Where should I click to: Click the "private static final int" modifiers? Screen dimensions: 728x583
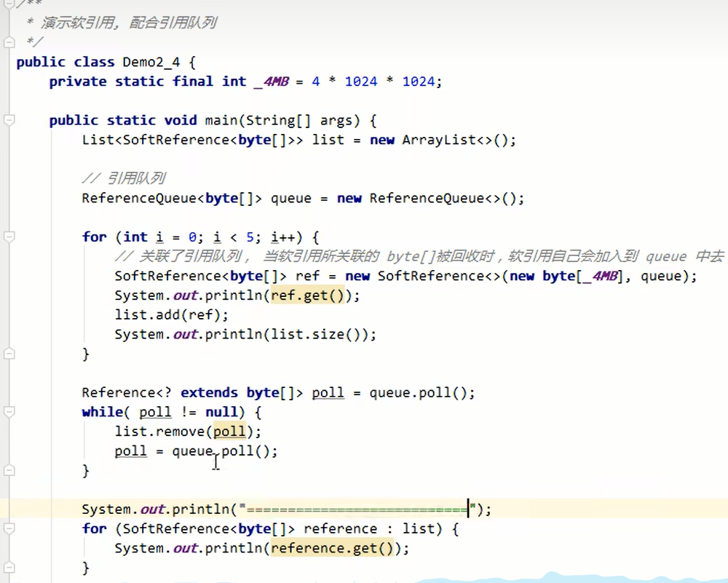pos(148,82)
